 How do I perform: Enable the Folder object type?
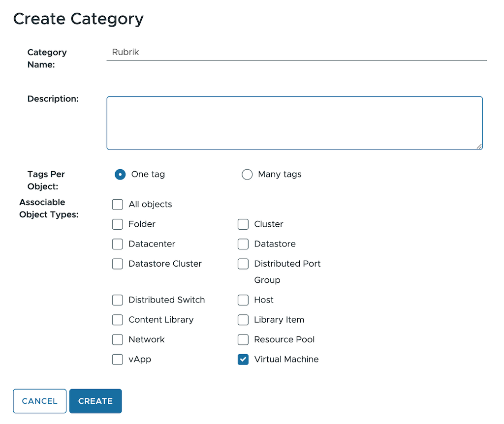click(x=118, y=224)
